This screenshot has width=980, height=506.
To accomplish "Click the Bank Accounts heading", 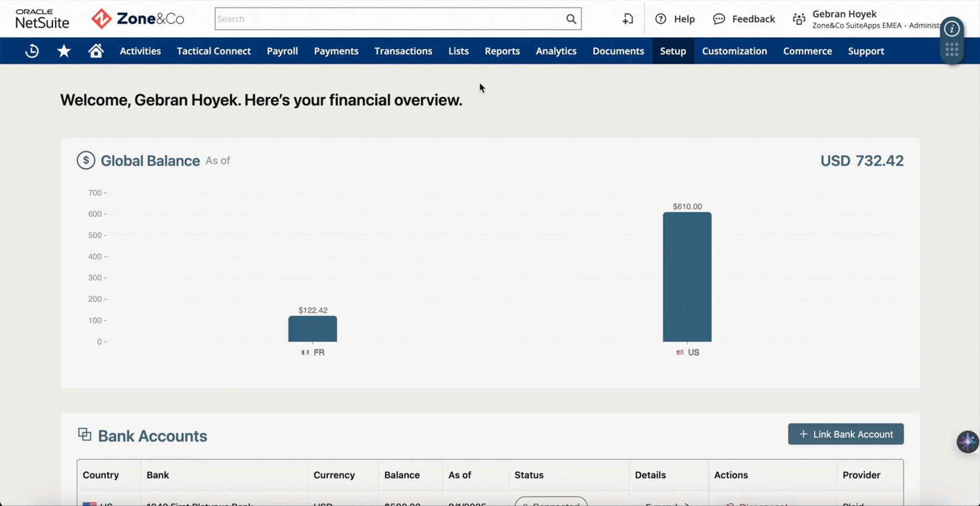I will tap(152, 436).
